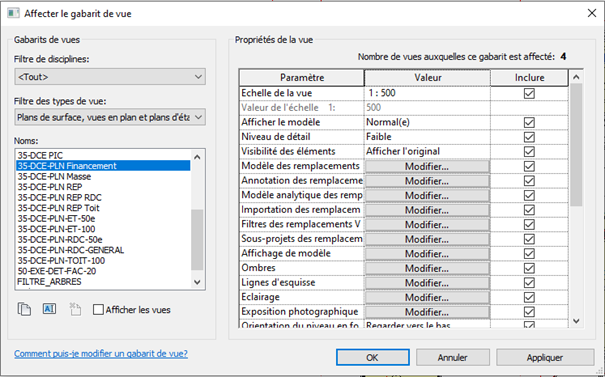Click the properties table scroll down arrow
The height and width of the screenshot is (377, 605).
point(576,321)
